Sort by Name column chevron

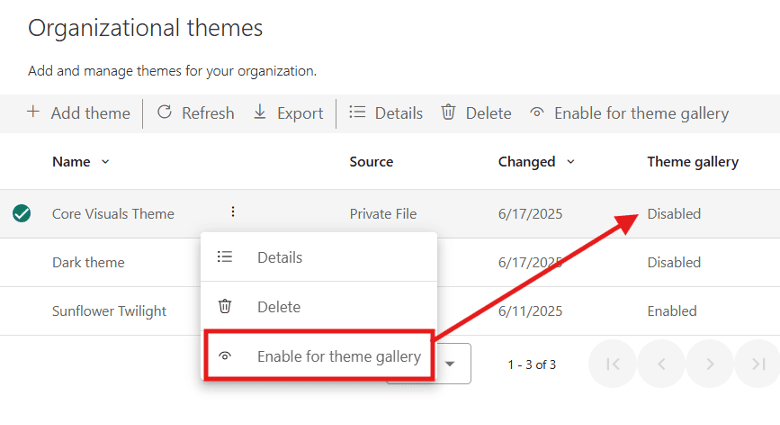[106, 162]
